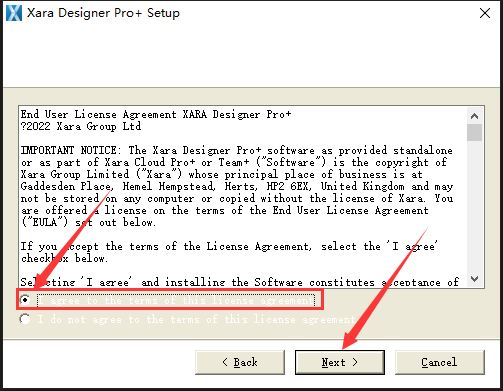Go back with the Back button
Screen dimensions: 503x391
[x=240, y=362]
